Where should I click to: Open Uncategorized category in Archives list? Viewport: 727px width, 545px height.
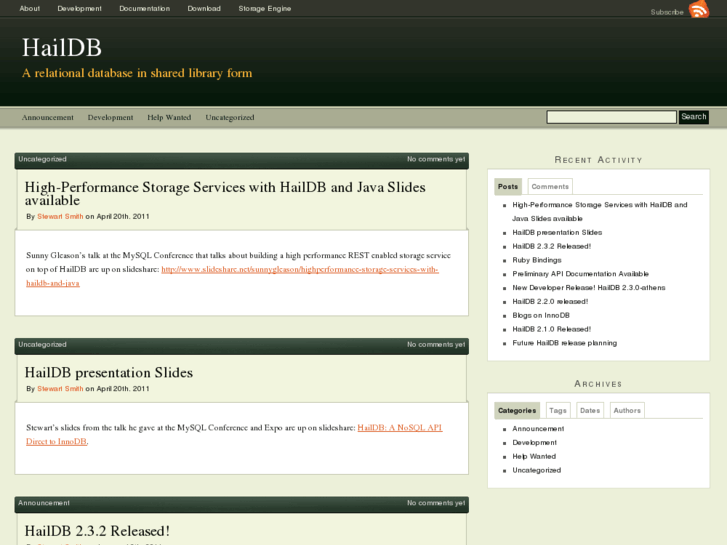click(536, 470)
